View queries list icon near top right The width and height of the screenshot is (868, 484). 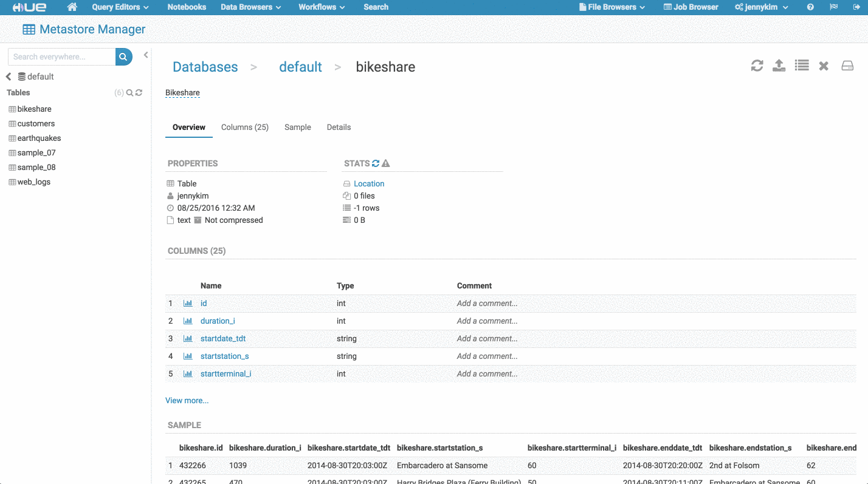click(801, 66)
